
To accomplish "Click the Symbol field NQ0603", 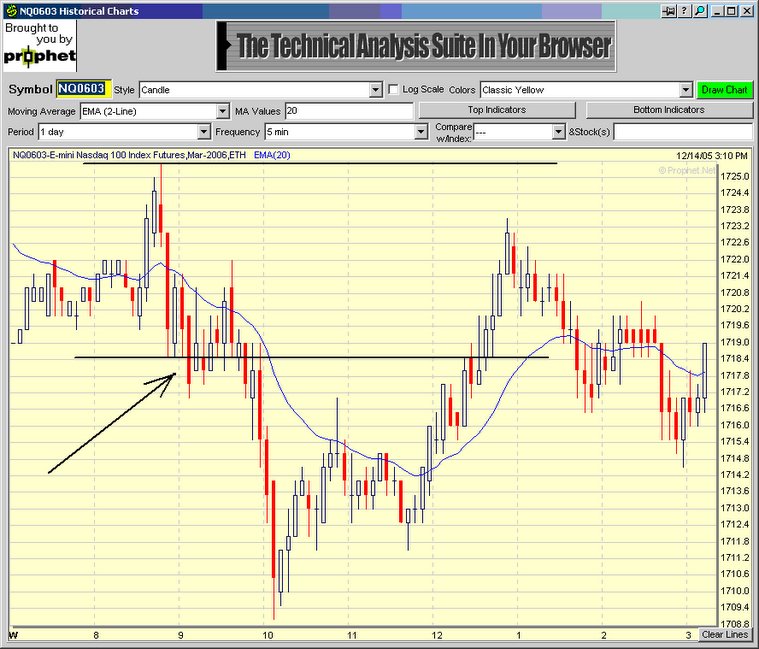I will pos(84,89).
